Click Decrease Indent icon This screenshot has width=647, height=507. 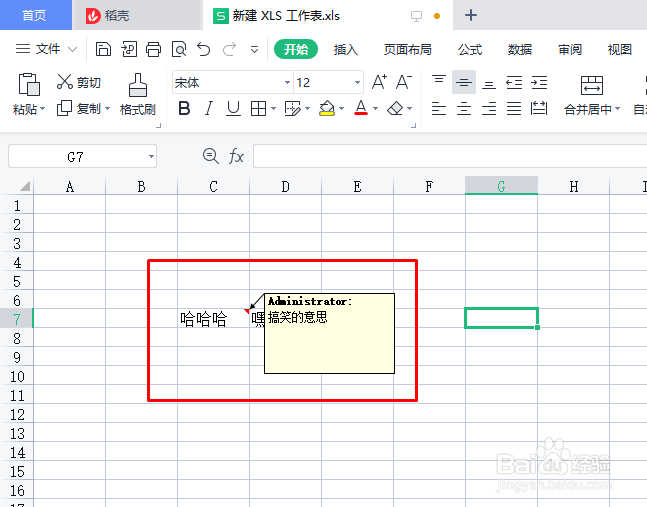(514, 83)
